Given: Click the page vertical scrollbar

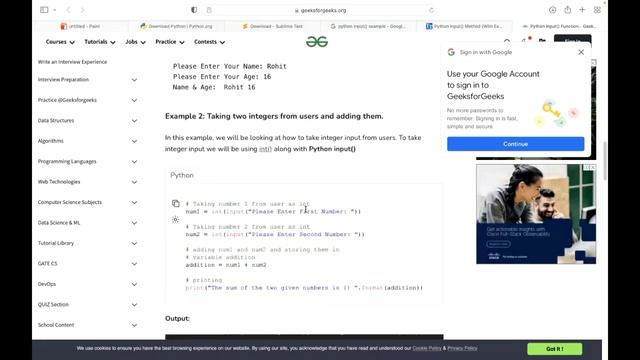Looking at the screenshot, I should 604,160.
